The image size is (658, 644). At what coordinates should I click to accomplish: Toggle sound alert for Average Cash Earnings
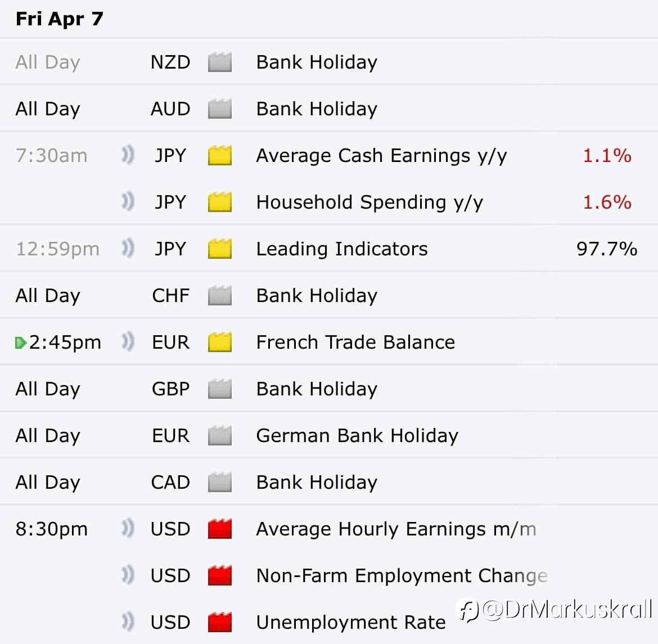(x=128, y=155)
